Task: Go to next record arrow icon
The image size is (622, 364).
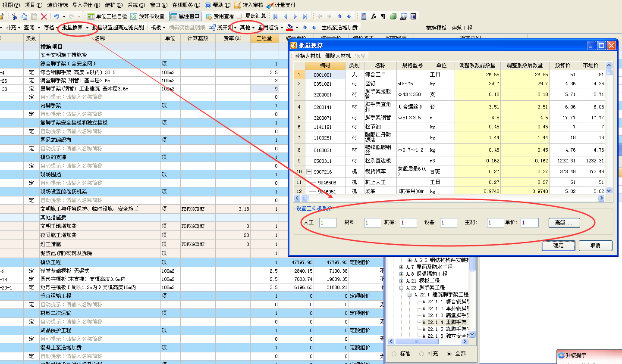Action: pyautogui.click(x=295, y=16)
